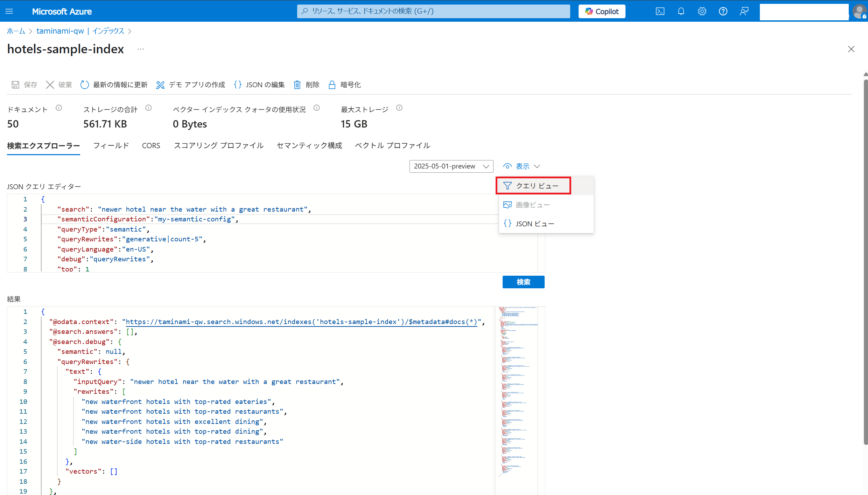This screenshot has height=495, width=868.
Task: Open the Azure portal hamburger menu
Action: [x=9, y=11]
